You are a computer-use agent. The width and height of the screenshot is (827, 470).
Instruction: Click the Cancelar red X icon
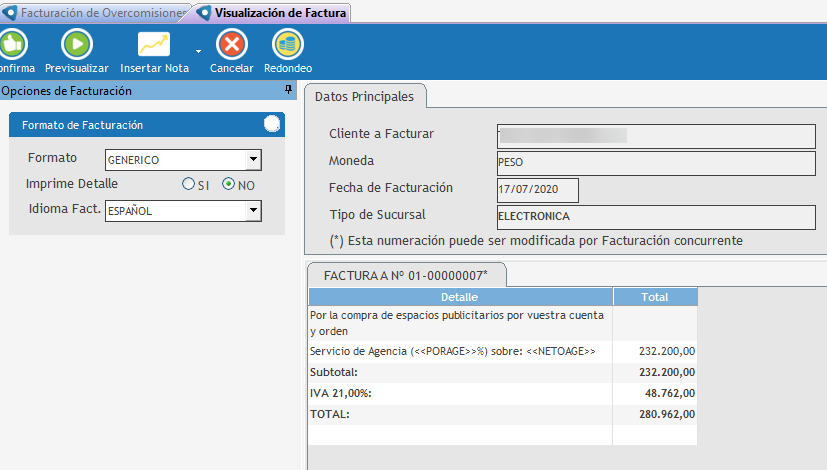[x=231, y=45]
